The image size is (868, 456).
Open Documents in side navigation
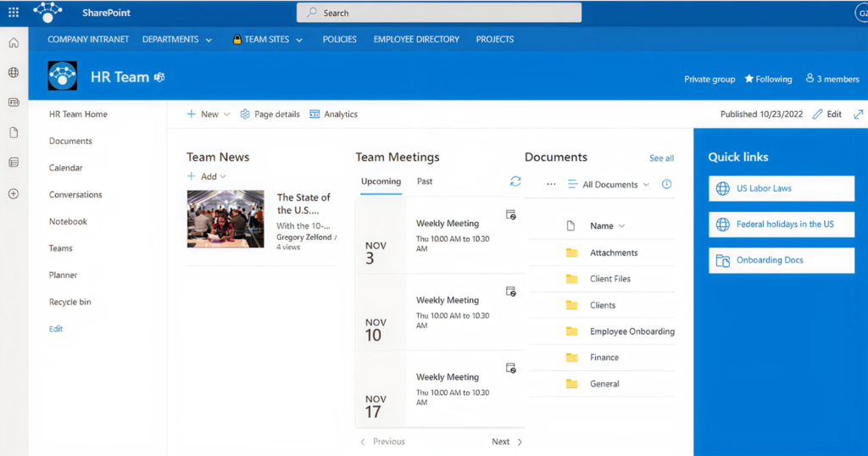(x=70, y=141)
